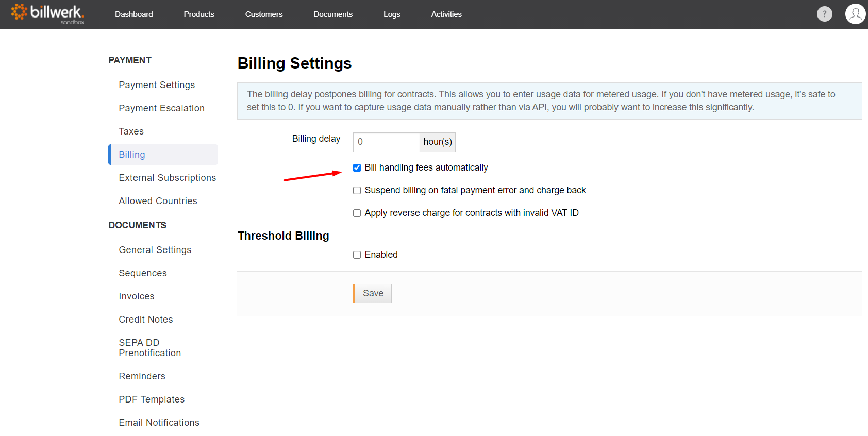Open PDF Templates settings
The height and width of the screenshot is (436, 868).
coord(152,399)
